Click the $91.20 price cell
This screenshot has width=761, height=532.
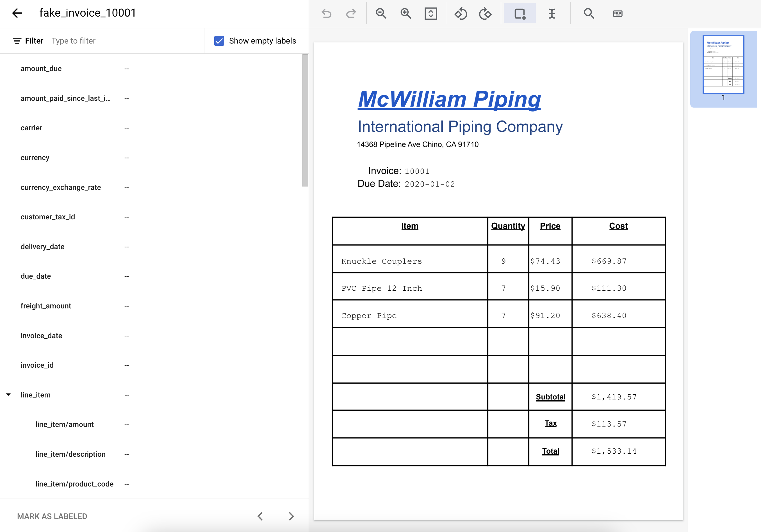[x=545, y=315]
